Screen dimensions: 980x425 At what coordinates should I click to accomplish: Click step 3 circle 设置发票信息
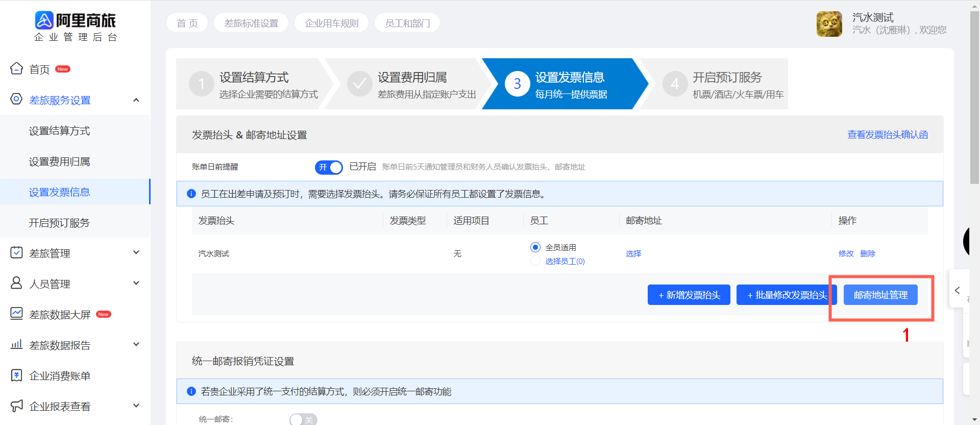517,84
